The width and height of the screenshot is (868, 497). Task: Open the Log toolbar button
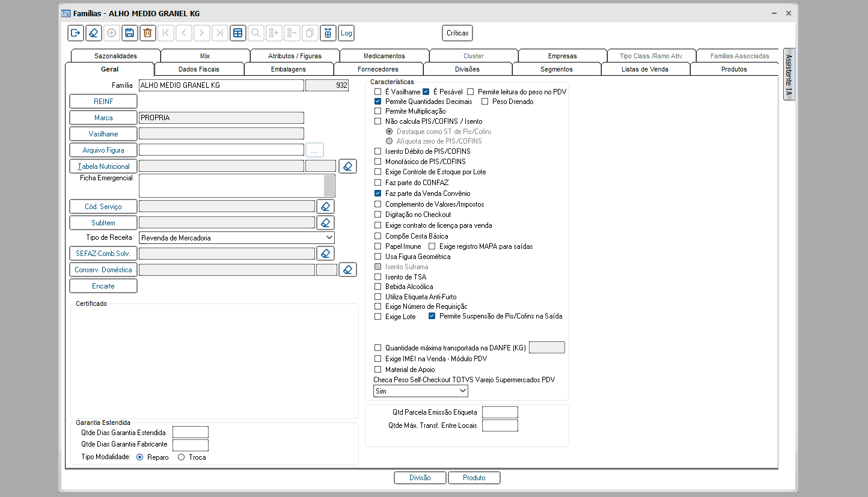346,33
